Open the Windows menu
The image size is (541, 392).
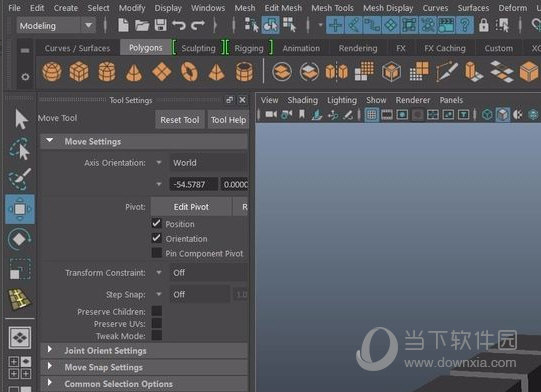pyautogui.click(x=208, y=8)
